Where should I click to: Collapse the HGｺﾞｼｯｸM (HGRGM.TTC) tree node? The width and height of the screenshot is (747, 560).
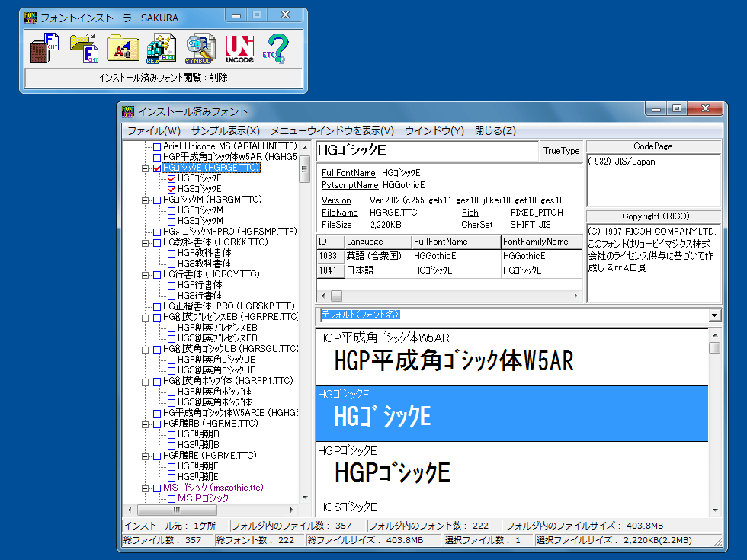[x=145, y=200]
